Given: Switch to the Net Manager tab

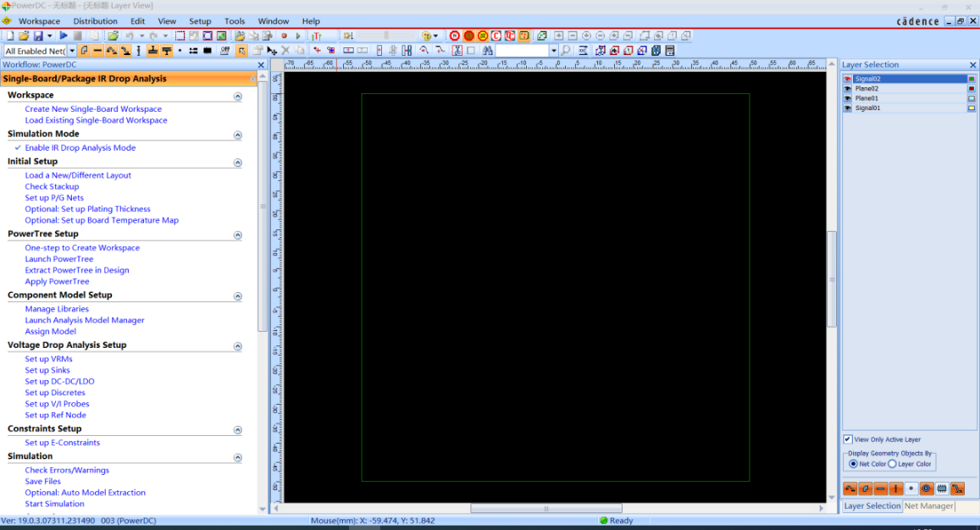Looking at the screenshot, I should point(928,505).
